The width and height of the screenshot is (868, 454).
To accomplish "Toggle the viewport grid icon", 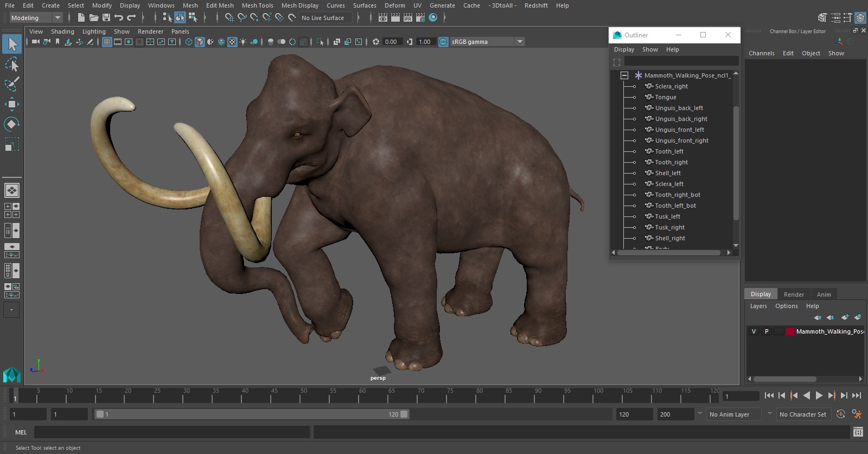I will tap(107, 42).
